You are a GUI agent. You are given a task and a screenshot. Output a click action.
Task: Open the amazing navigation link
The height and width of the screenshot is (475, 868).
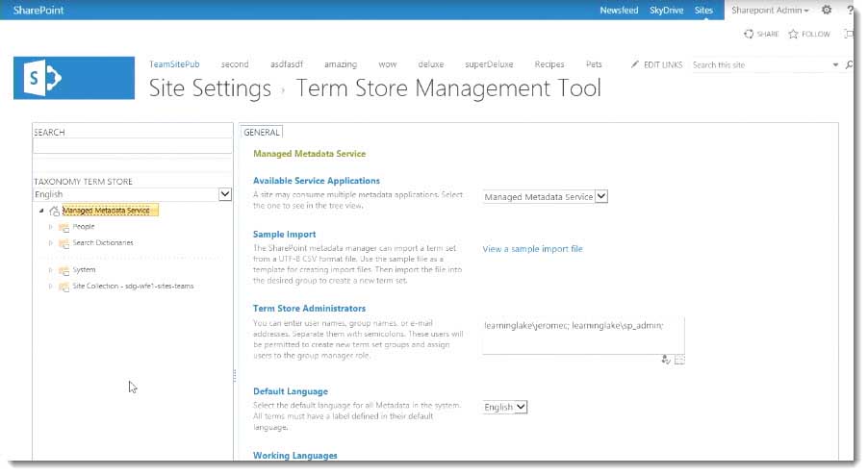coord(341,64)
